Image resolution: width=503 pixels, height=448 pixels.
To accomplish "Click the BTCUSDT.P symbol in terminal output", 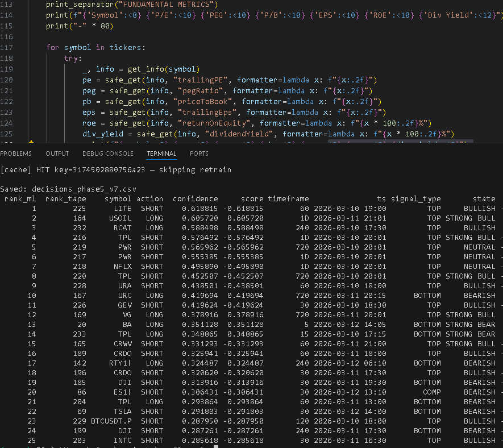I will pyautogui.click(x=111, y=421).
